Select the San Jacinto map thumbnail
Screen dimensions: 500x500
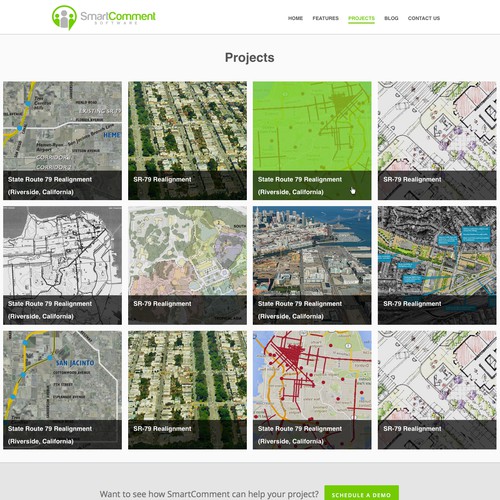63,390
